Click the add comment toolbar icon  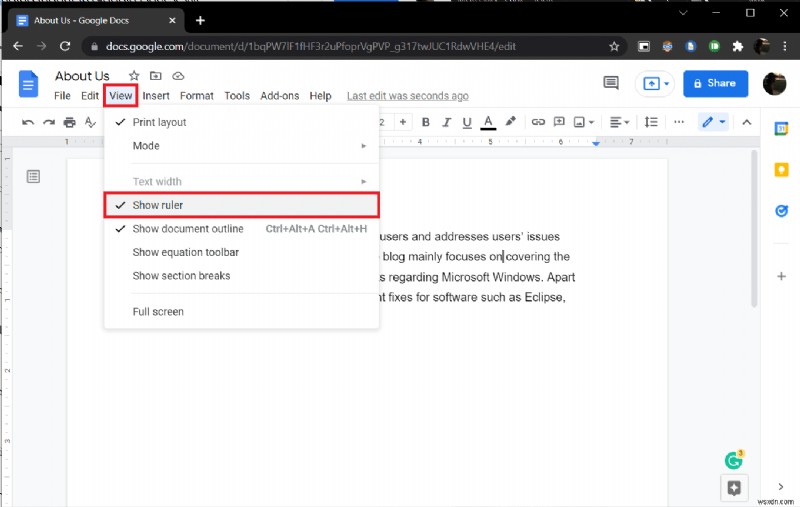[x=559, y=122]
